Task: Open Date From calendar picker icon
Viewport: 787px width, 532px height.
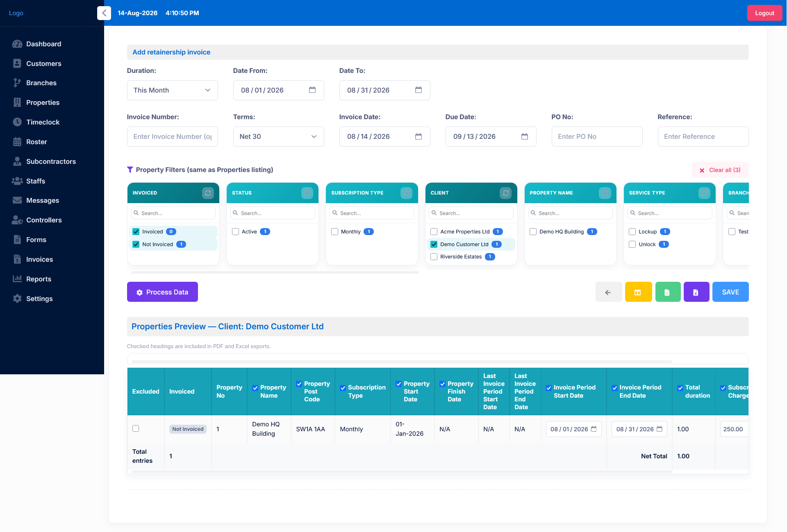Action: (312, 90)
